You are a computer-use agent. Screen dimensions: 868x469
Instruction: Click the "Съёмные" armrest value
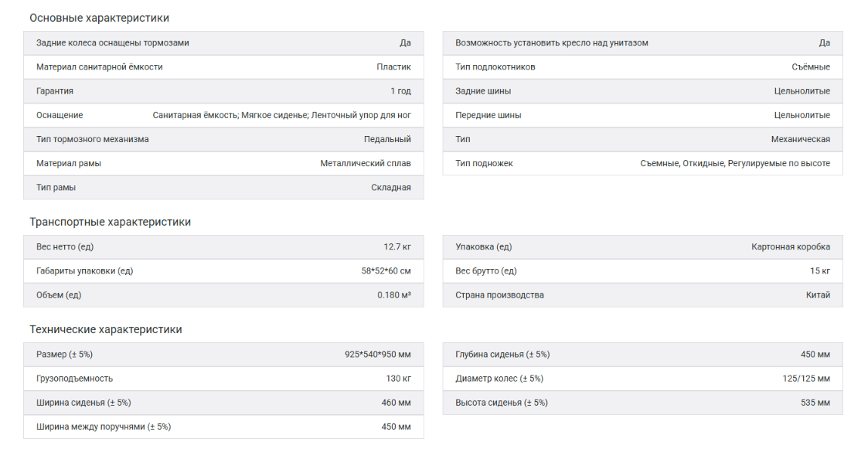[811, 67]
